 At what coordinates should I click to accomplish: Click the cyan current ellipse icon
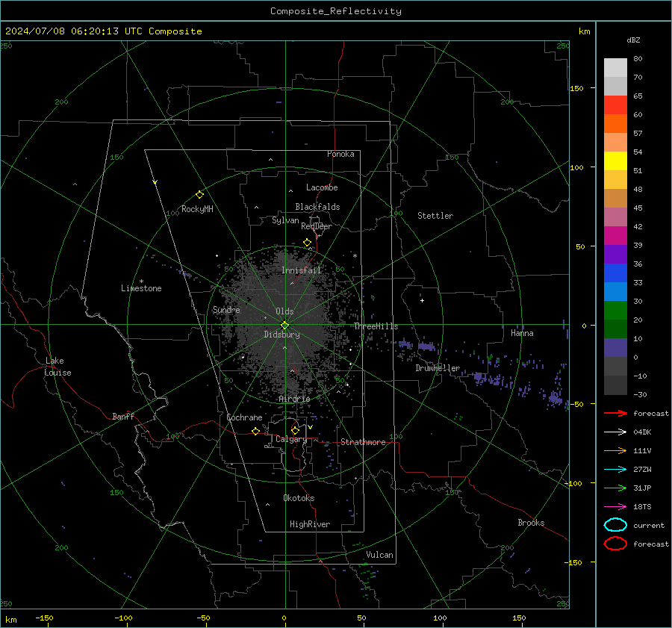(615, 525)
